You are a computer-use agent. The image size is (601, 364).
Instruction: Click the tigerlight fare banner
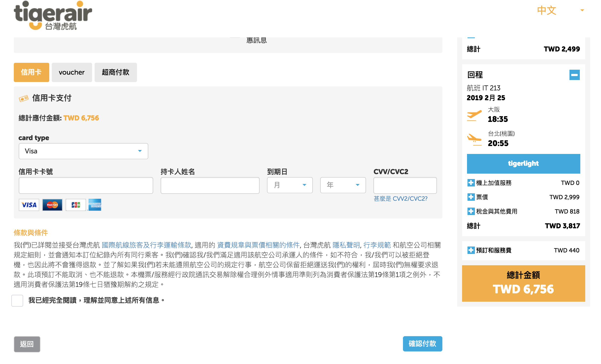coord(523,164)
